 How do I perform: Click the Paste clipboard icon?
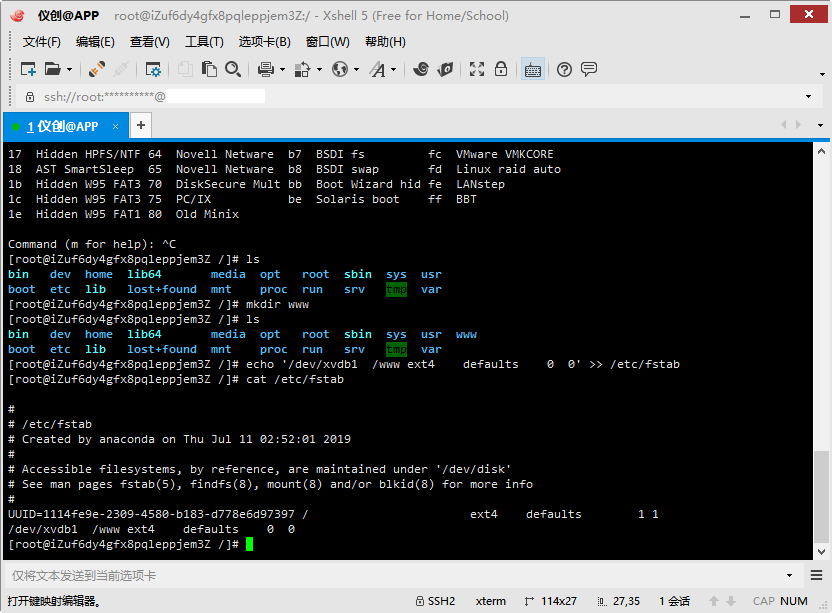[209, 69]
